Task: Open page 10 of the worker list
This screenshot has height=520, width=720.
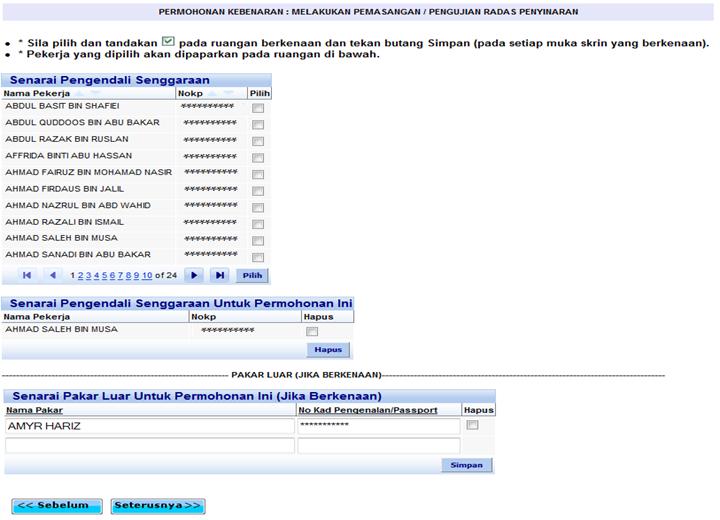Action: [x=147, y=275]
